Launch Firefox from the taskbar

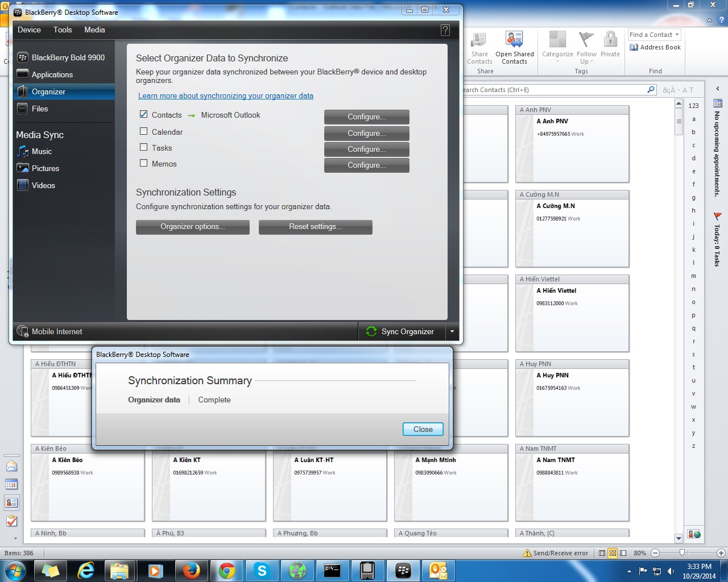coord(191,570)
